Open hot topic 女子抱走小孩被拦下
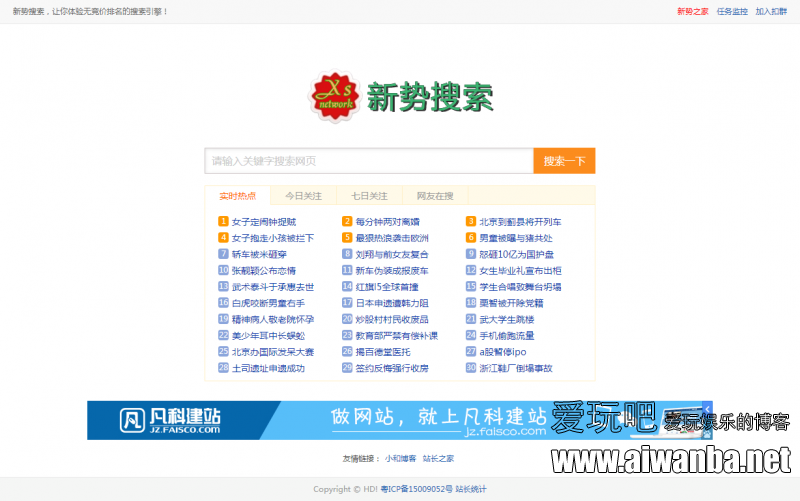Image resolution: width=800 pixels, height=501 pixels. [x=273, y=238]
